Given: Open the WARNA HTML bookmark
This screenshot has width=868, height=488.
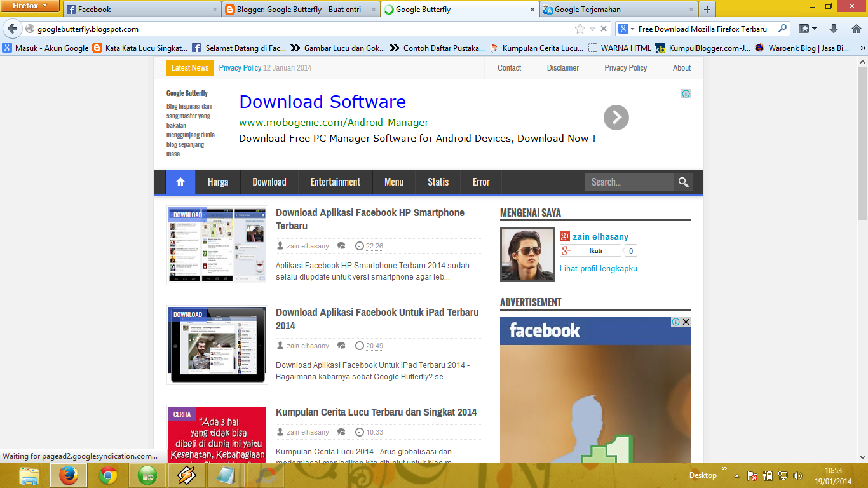Looking at the screenshot, I should (x=620, y=48).
